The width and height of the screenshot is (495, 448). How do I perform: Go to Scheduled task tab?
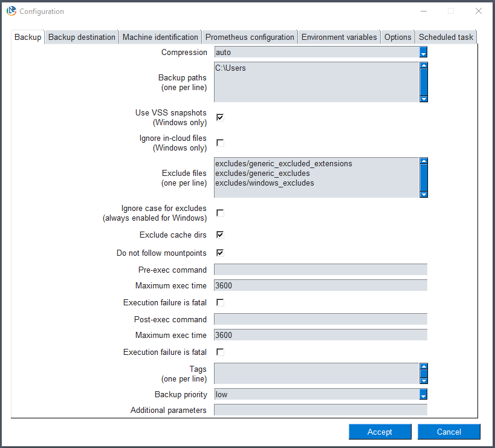[446, 37]
